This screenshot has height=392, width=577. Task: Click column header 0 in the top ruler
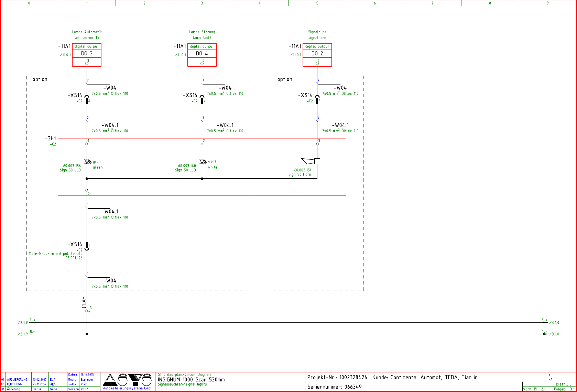(x=29, y=3)
